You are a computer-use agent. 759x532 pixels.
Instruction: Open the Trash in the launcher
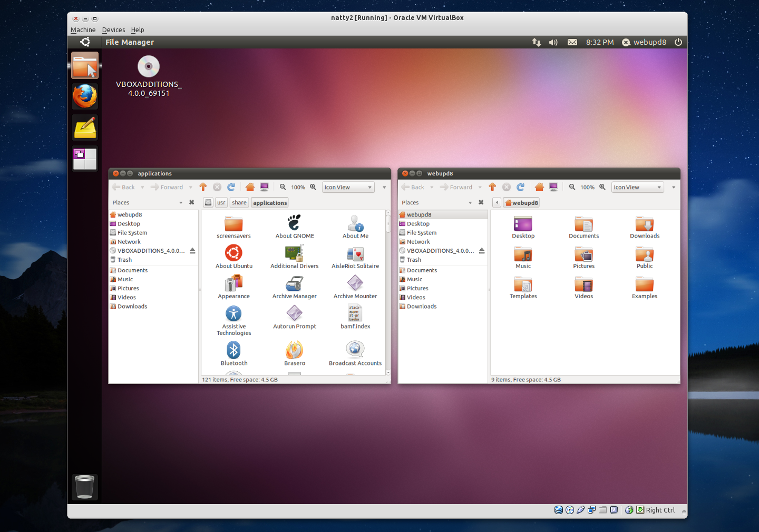tap(85, 487)
